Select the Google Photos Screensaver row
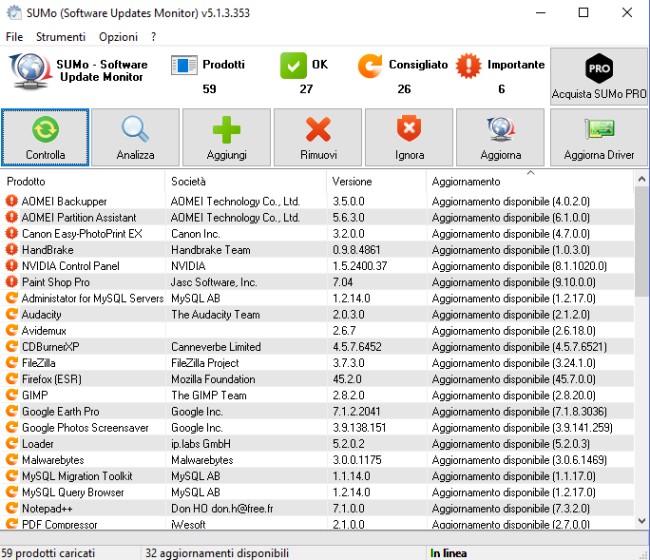The width and height of the screenshot is (650, 560). point(318,427)
